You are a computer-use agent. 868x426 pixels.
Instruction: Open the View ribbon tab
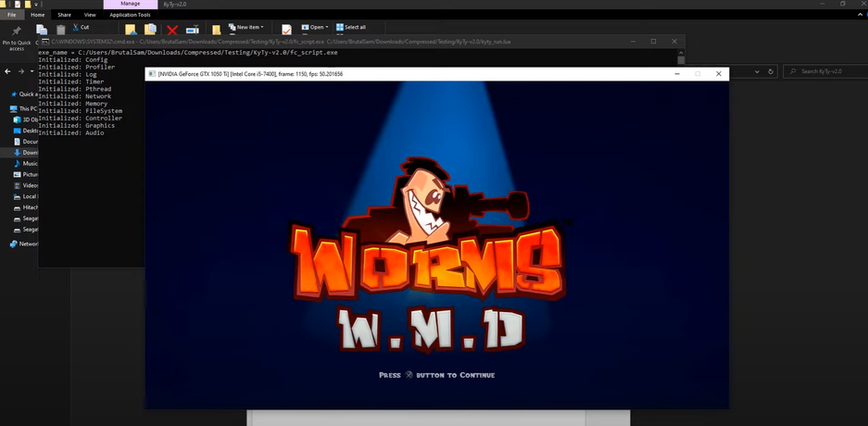[x=90, y=15]
